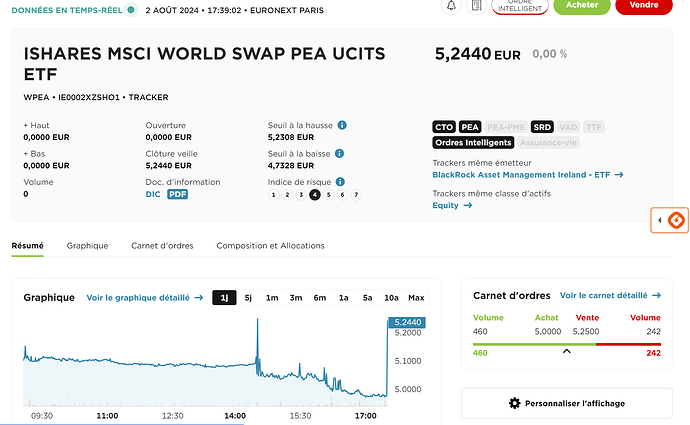Screen dimensions: 690x425
Task: Click the real-time data green indicator dot
Action: [x=131, y=10]
